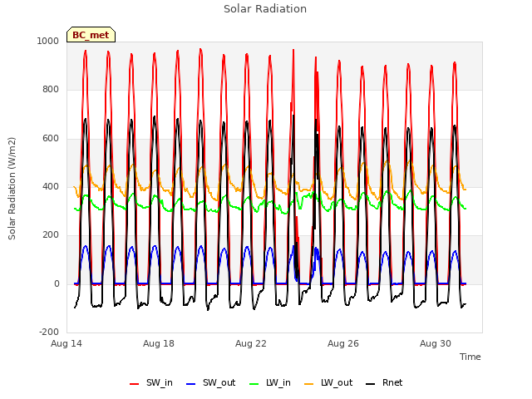
Task: Click the Aug 30 x-axis label
Action: [436, 343]
